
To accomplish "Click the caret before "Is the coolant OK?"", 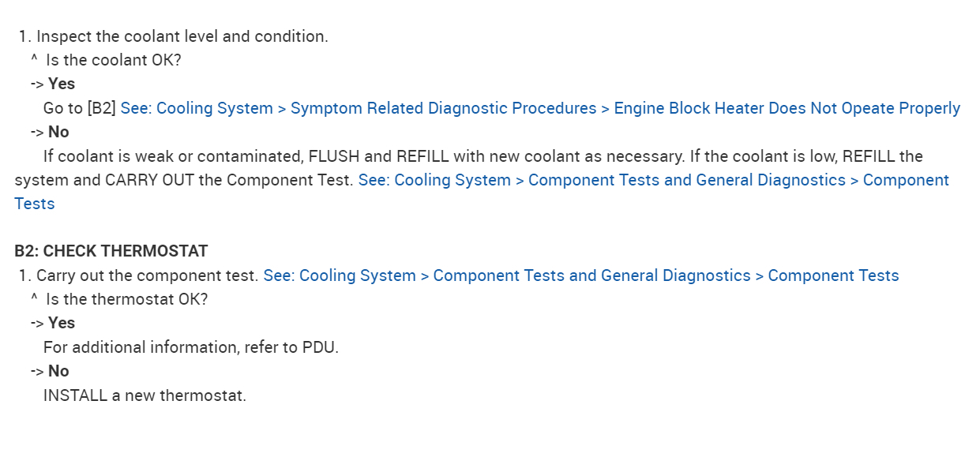I will click(x=34, y=59).
